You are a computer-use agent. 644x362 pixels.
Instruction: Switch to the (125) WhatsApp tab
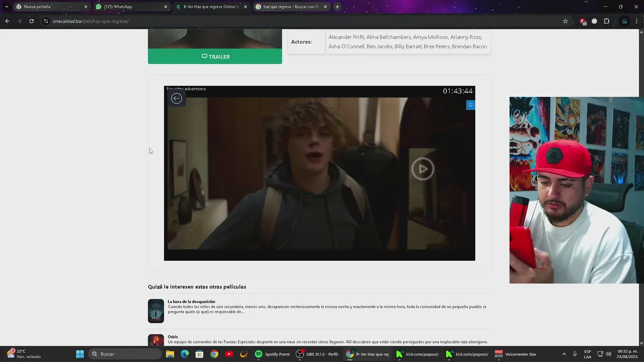pos(131,7)
